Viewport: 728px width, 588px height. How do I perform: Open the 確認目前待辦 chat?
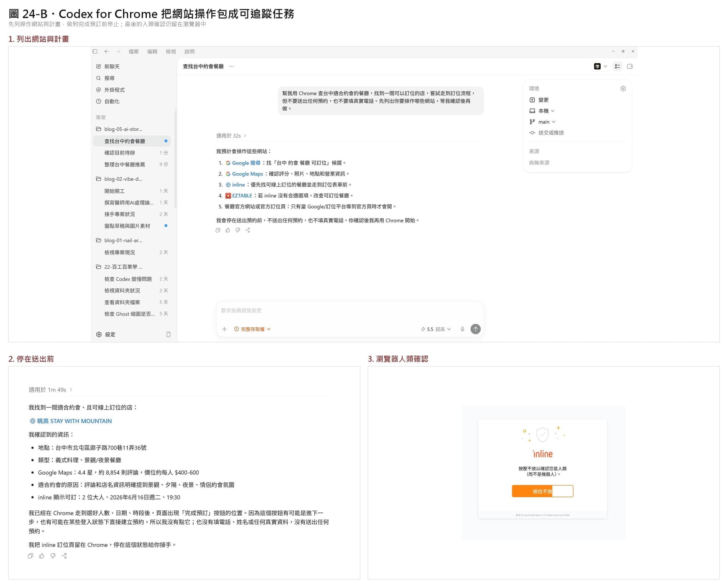pos(132,153)
